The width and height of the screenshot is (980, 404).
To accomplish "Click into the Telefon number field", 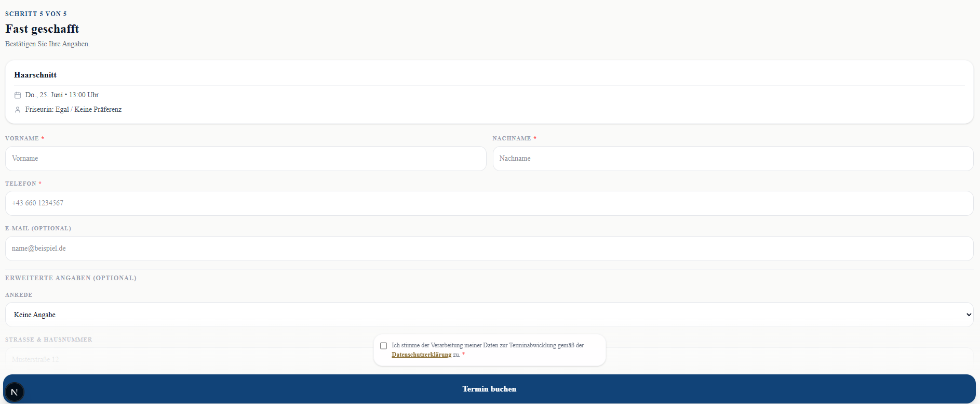I will (489, 203).
